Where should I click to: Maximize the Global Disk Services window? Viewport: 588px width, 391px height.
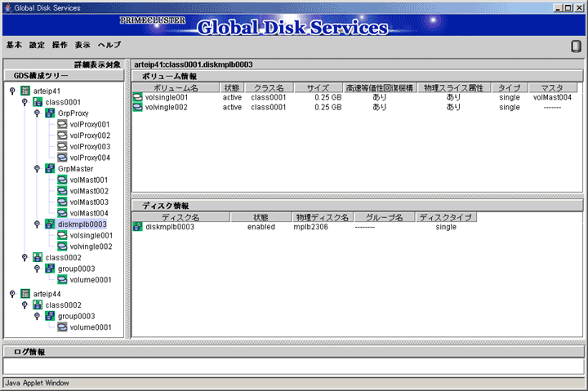click(568, 7)
